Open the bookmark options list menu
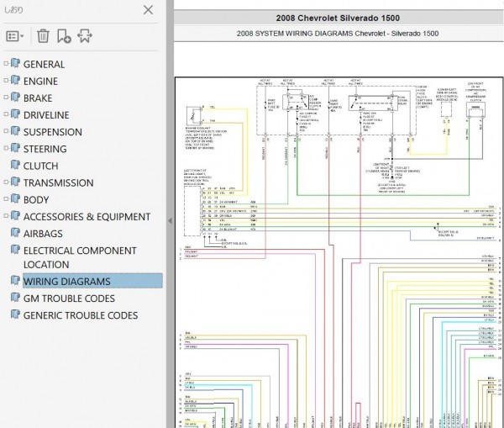504x428 pixels. tap(15, 36)
